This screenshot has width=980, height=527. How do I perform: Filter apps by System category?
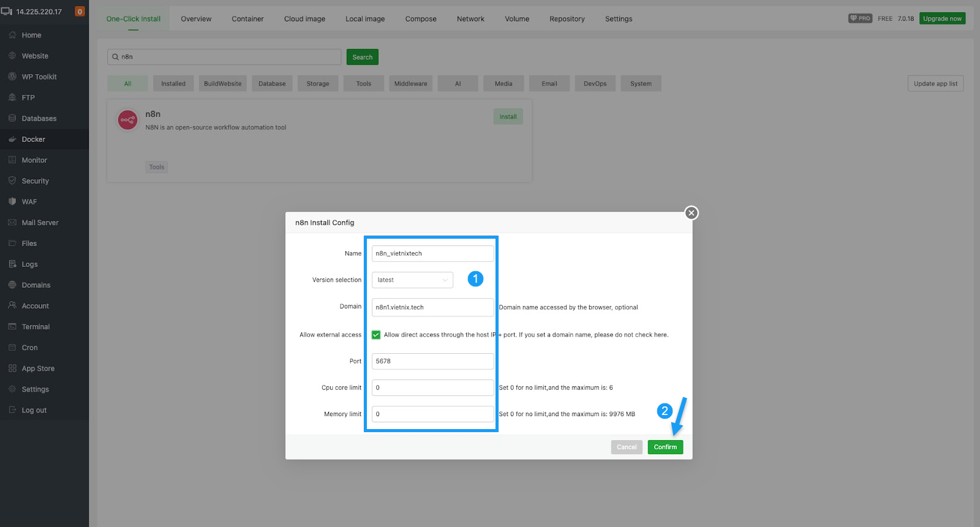(641, 84)
